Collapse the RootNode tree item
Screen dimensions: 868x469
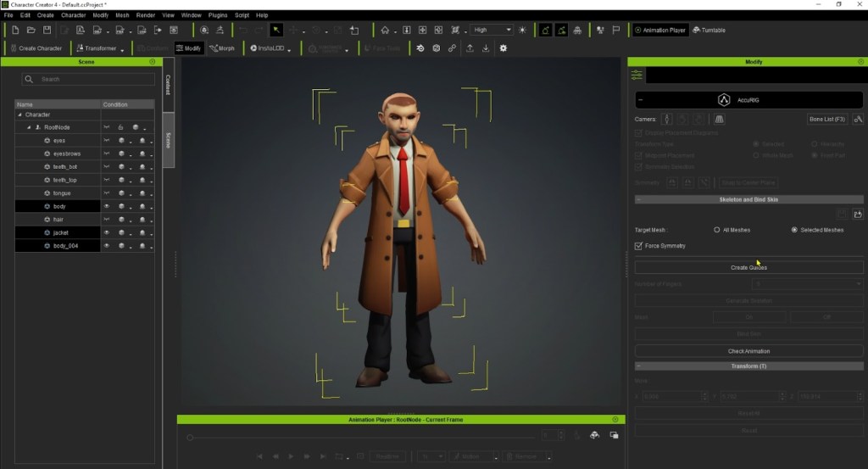(x=29, y=127)
